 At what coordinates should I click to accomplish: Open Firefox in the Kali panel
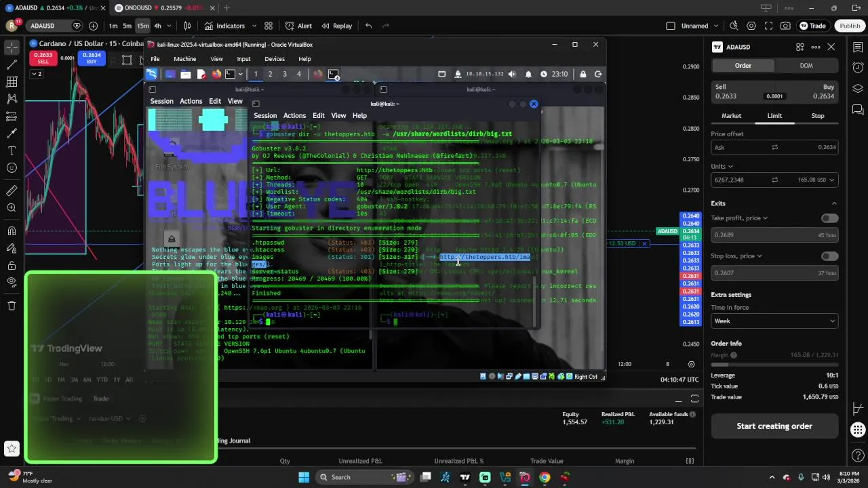[x=216, y=74]
